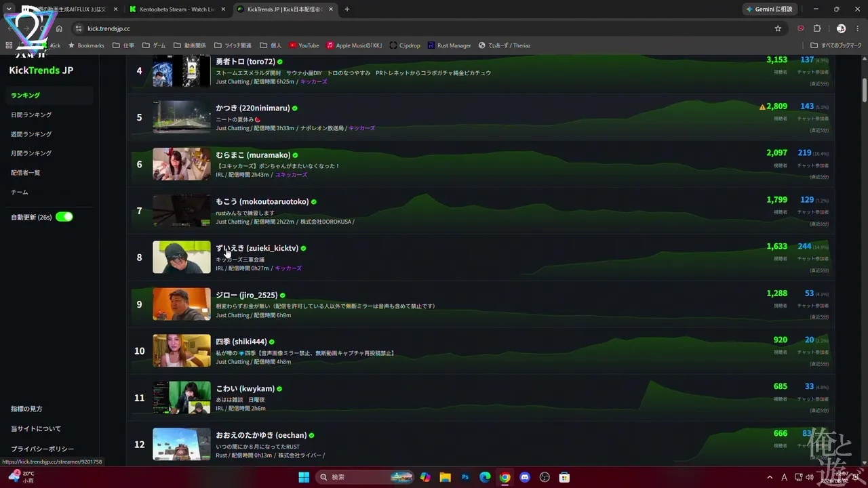
Task: Open 指標の見方 link in sidebar
Action: (26, 409)
